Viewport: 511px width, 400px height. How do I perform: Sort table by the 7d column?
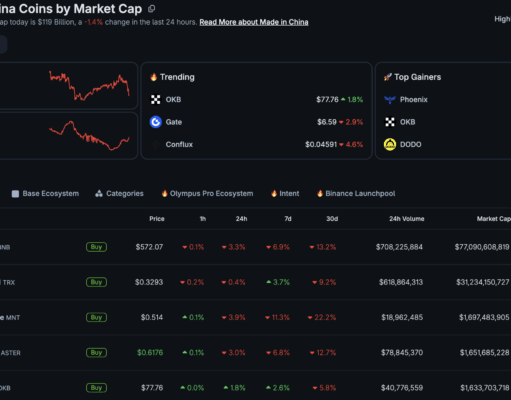tap(288, 219)
